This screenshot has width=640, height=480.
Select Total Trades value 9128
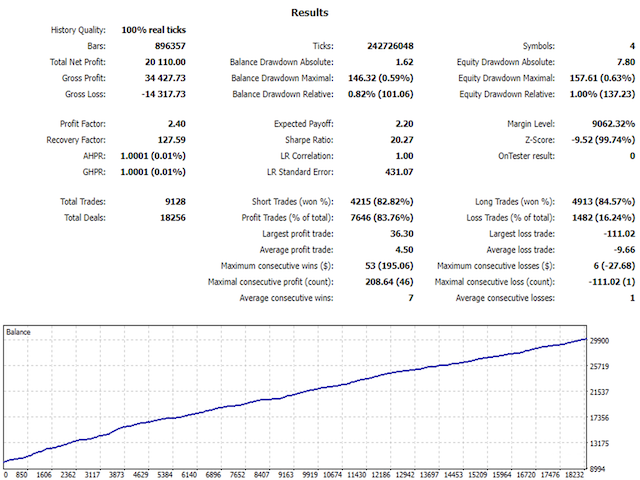[176, 202]
